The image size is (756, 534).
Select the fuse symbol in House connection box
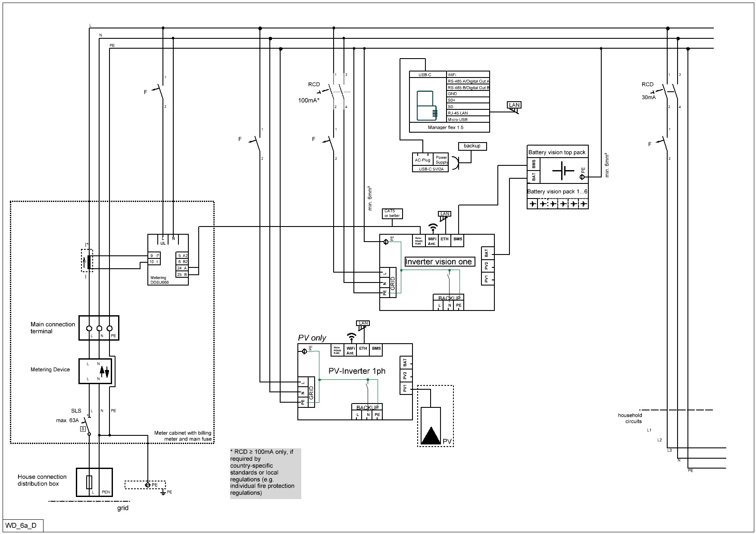[89, 482]
